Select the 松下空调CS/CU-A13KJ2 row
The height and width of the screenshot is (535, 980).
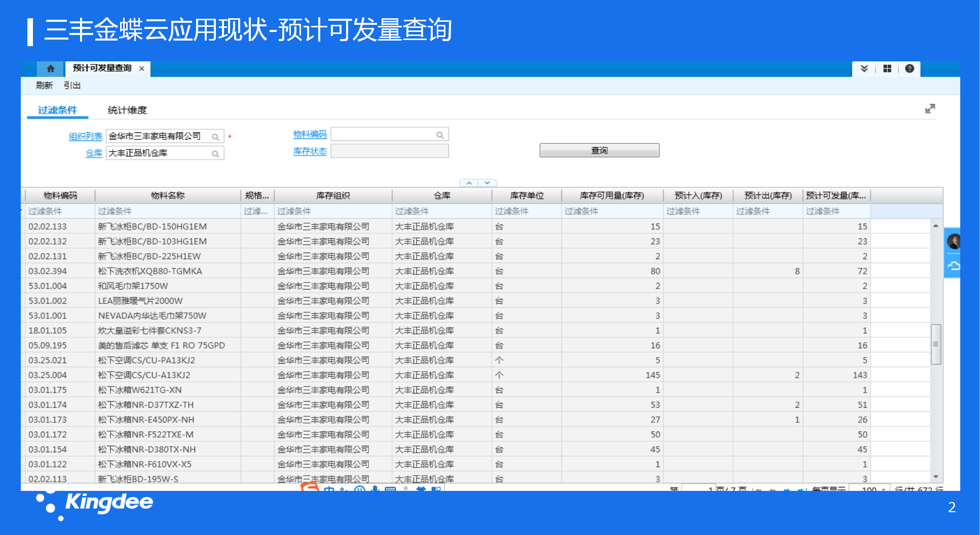pos(477,375)
